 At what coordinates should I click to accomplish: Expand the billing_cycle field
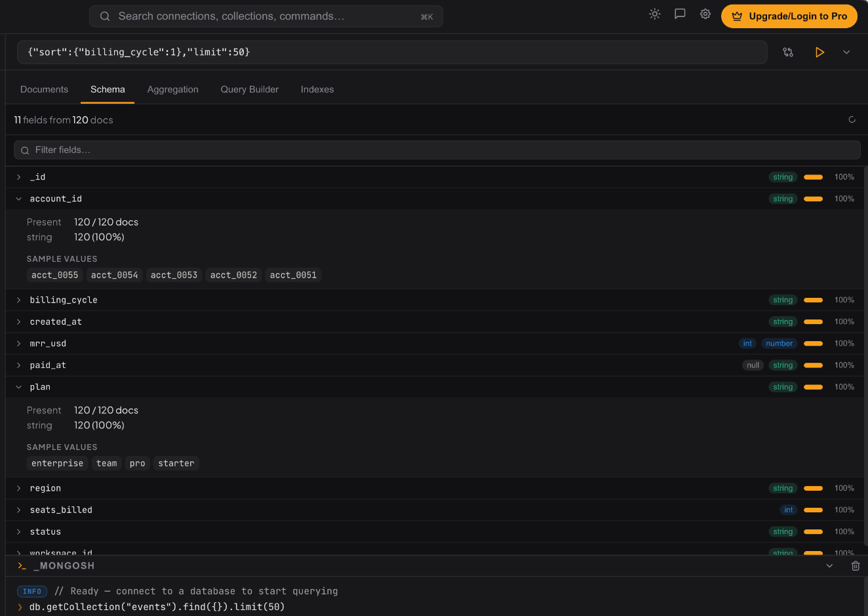(x=19, y=300)
